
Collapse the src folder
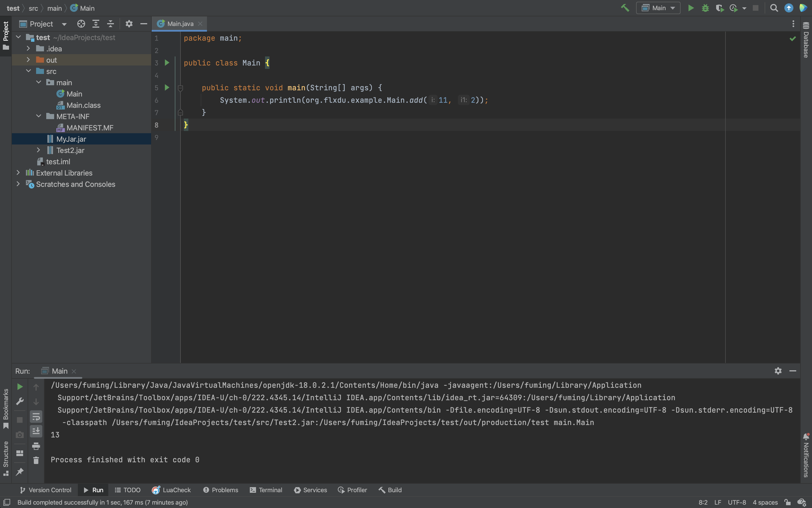(x=28, y=71)
